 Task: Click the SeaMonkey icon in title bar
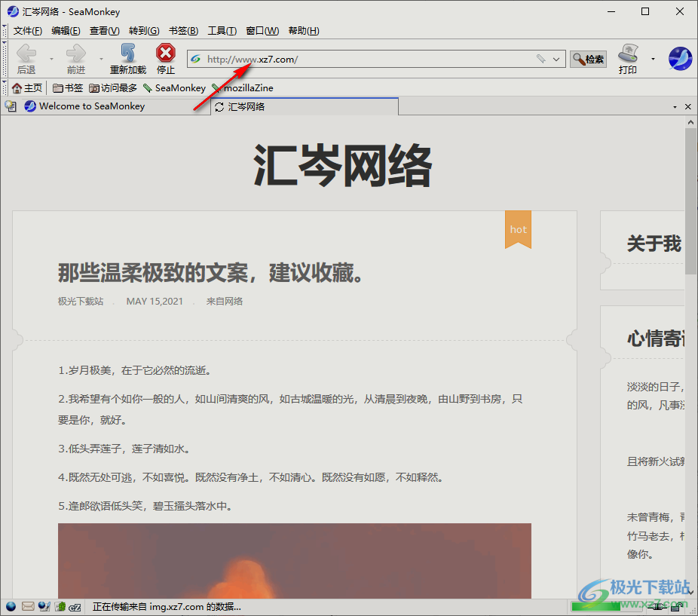[13, 11]
